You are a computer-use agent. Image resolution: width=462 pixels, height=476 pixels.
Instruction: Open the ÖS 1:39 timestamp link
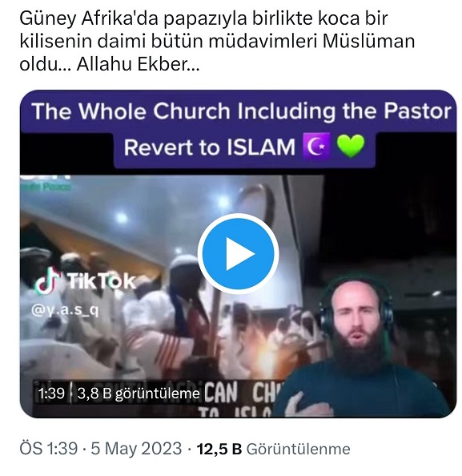49,449
